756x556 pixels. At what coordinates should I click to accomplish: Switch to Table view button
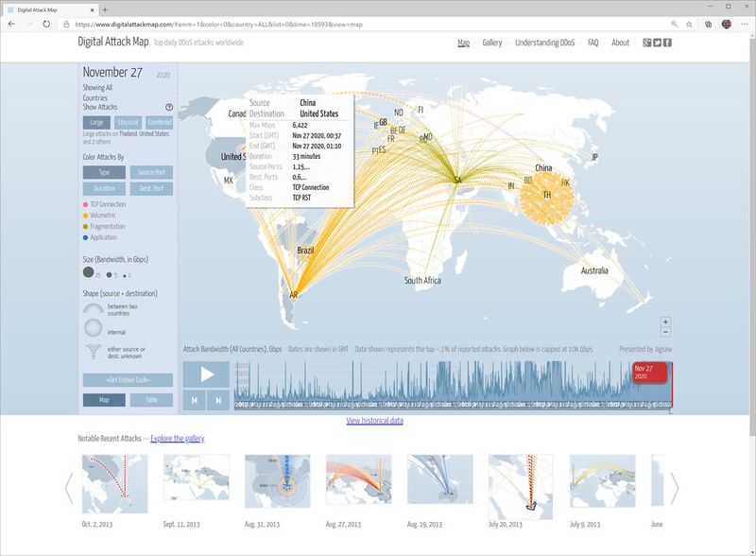[x=151, y=400]
